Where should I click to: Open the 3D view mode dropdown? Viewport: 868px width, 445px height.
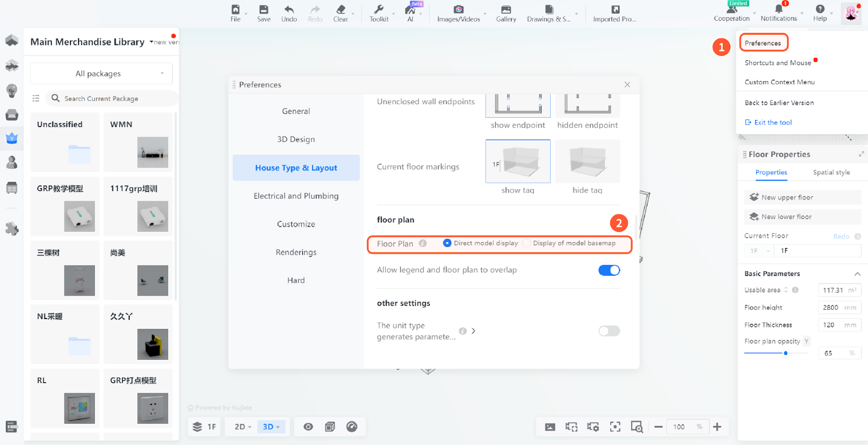point(271,427)
